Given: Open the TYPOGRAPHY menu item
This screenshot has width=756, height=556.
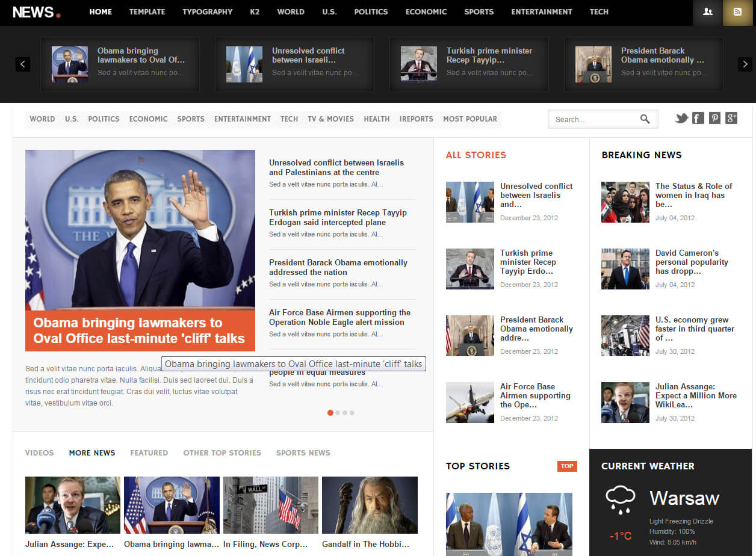Looking at the screenshot, I should pyautogui.click(x=207, y=11).
